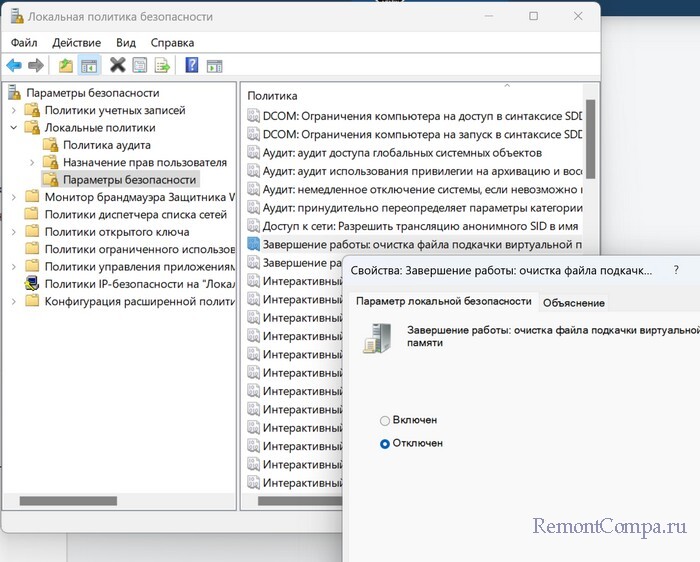This screenshot has width=700, height=562.
Task: Open Help via the blue question mark icon
Action: click(x=191, y=66)
